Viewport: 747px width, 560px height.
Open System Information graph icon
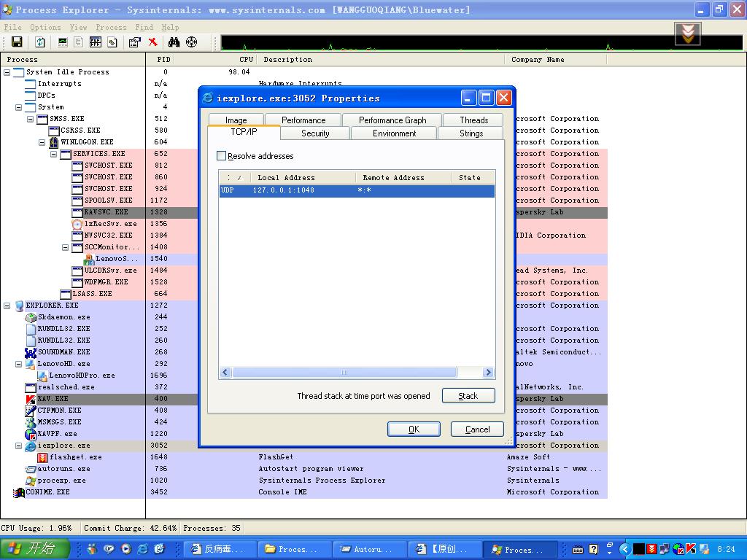(x=63, y=42)
